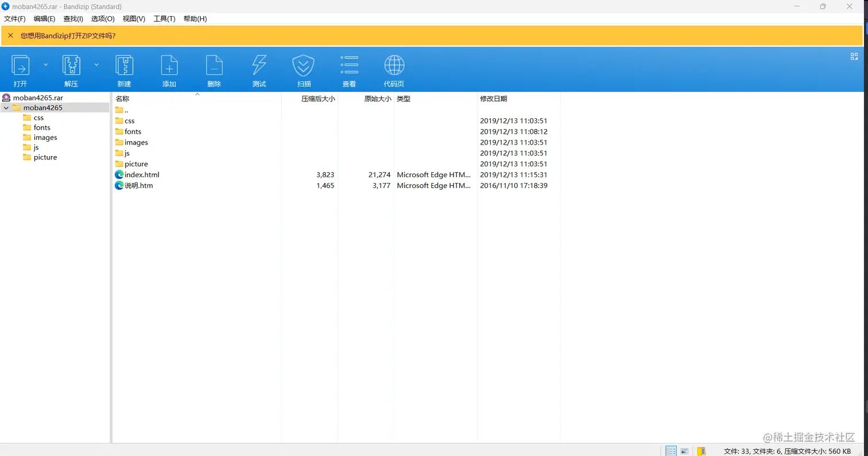868x456 pixels.
Task: Open the dropdown arrow next to 打开
Action: (x=46, y=65)
